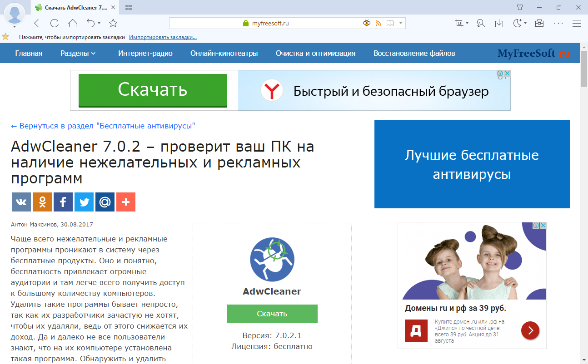
Task: Share on VK icon
Action: pyautogui.click(x=21, y=202)
